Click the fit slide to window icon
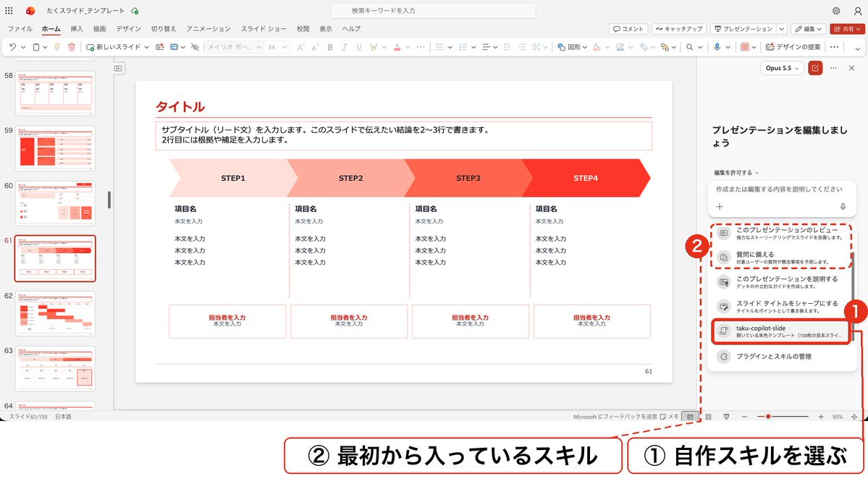868x489 pixels. click(854, 417)
